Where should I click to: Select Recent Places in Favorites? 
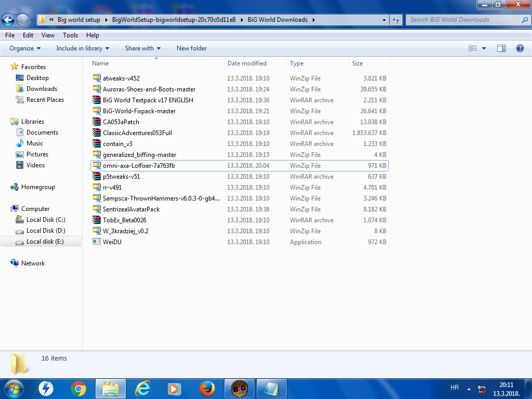coord(39,99)
